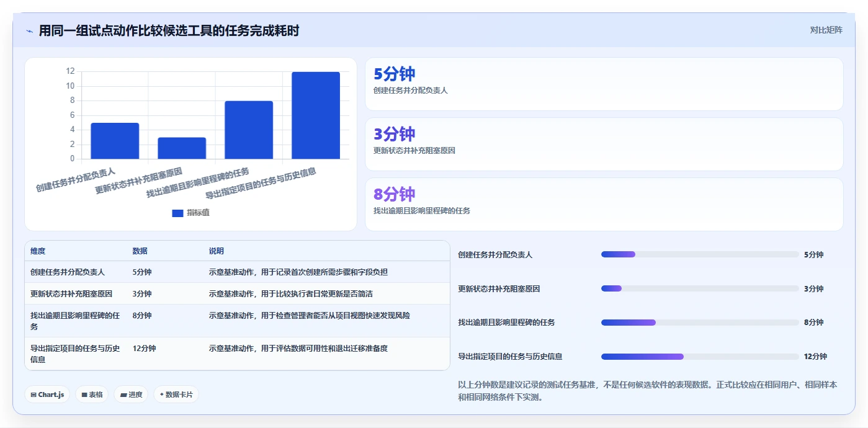Screen dimensions: 868x428
Task: Click the header title 用同一组试点动作比较候选工具
Action: tap(169, 30)
